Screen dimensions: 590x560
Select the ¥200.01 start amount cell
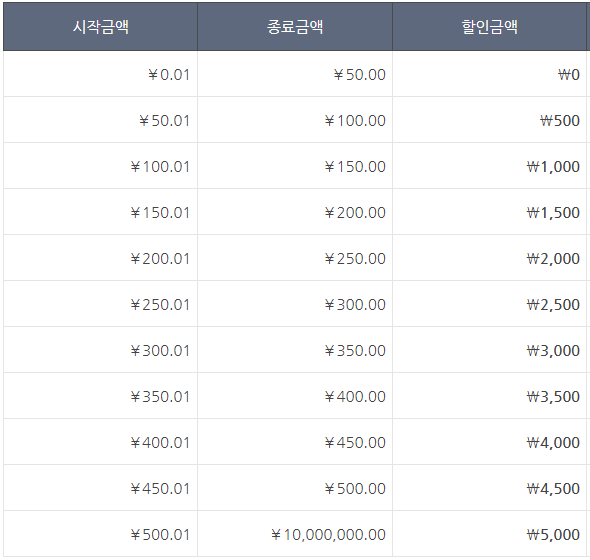point(100,257)
